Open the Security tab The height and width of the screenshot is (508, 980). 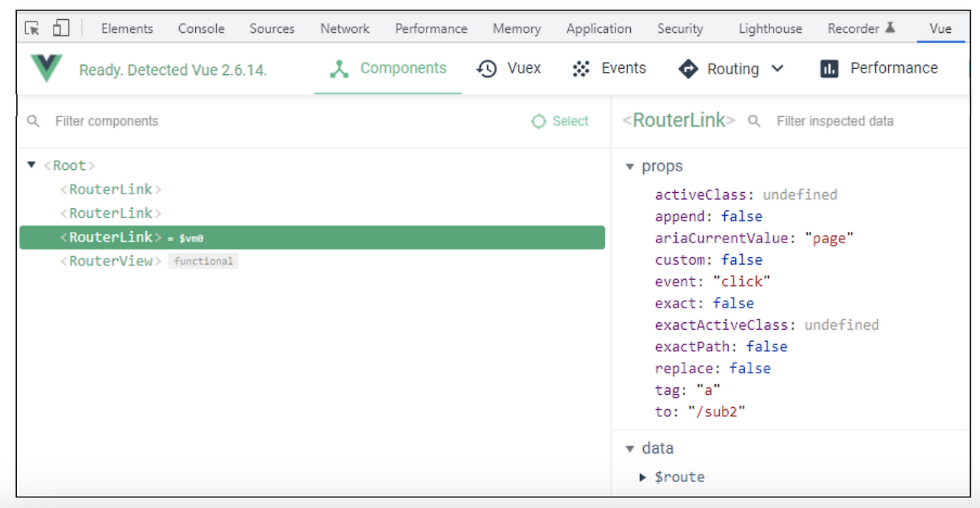(680, 28)
